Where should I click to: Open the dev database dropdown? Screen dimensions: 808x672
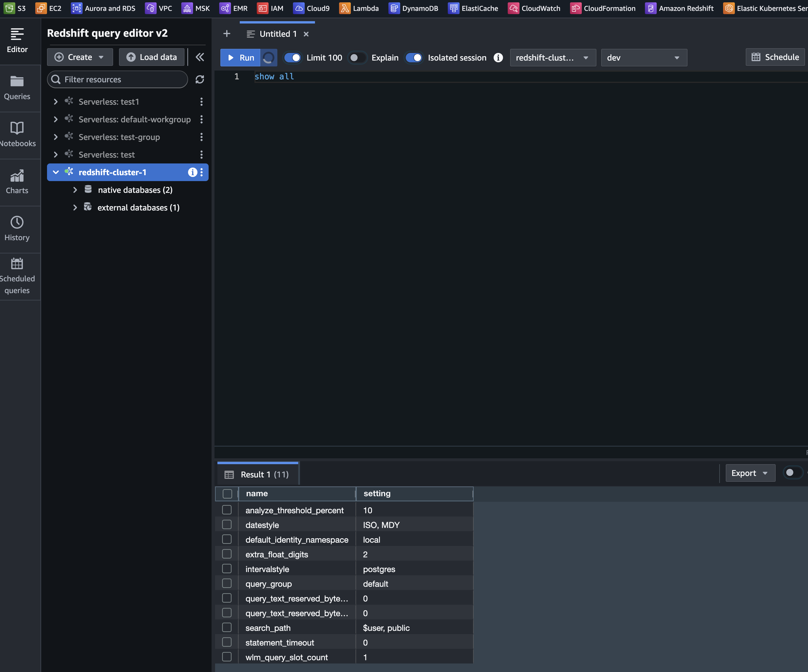(x=644, y=57)
